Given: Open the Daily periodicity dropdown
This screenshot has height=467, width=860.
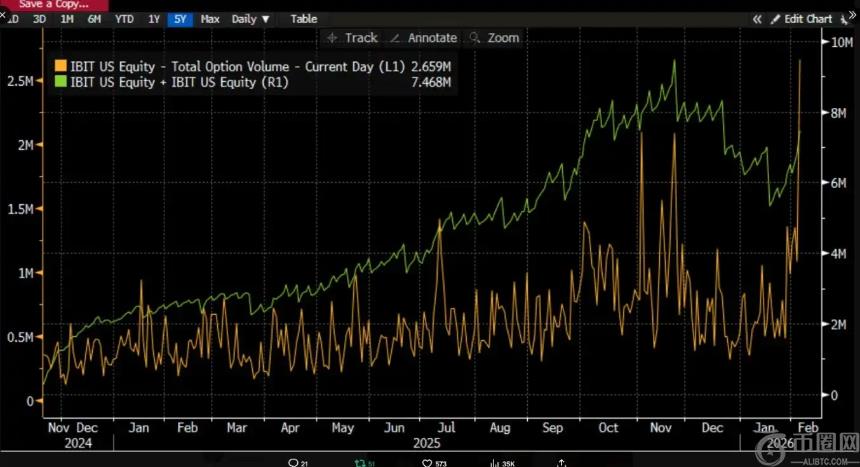Looking at the screenshot, I should coord(250,19).
